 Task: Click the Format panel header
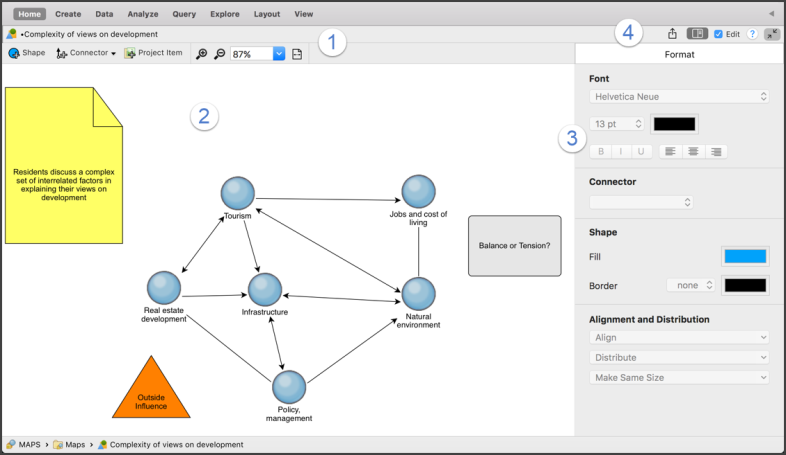click(679, 54)
